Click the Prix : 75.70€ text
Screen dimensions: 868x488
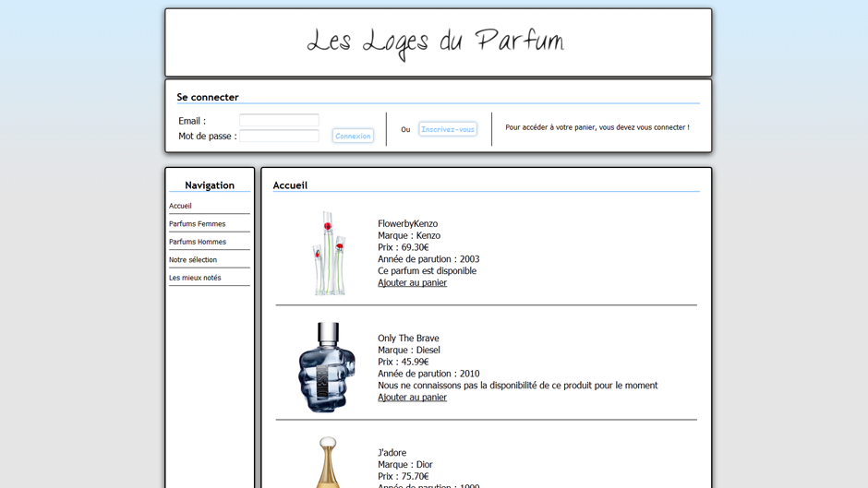click(403, 476)
